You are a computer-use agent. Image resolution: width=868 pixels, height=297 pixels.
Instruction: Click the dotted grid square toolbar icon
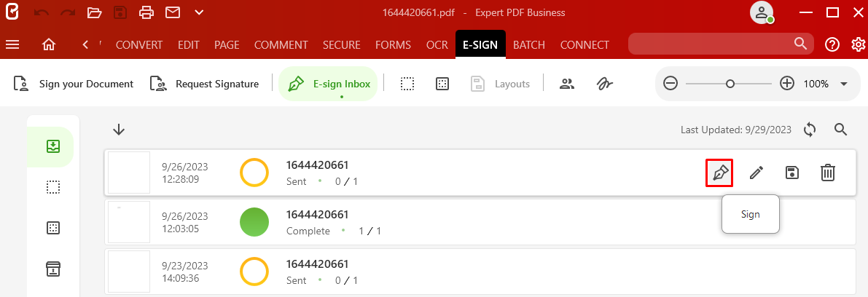click(442, 84)
